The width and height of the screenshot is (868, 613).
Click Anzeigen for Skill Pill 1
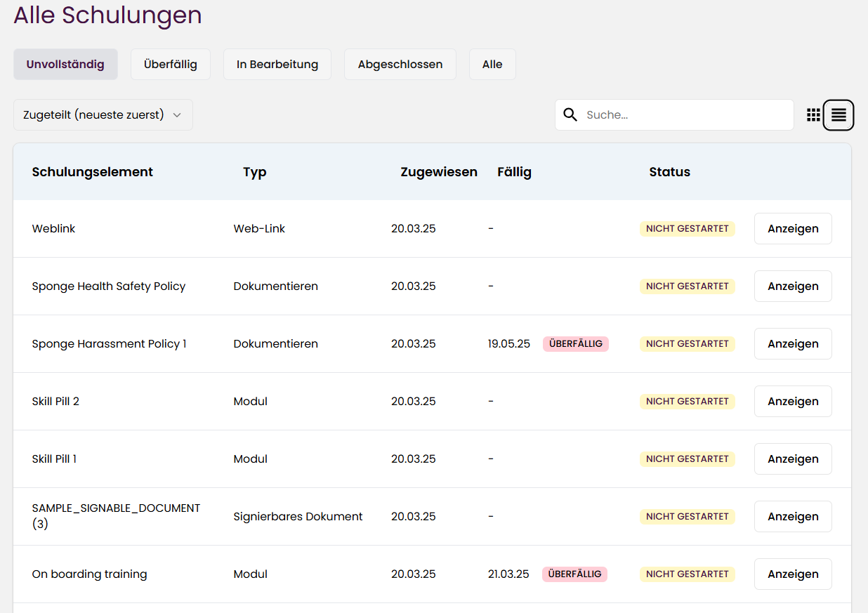[793, 459]
